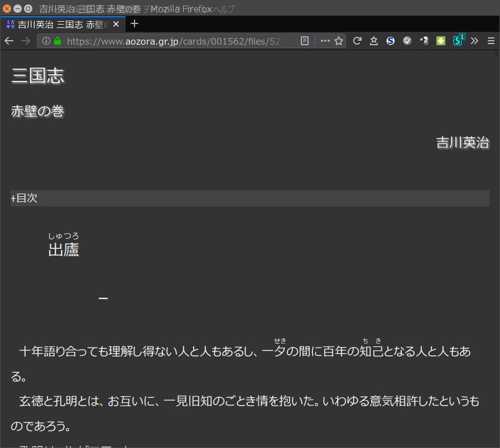Toggle the bookmark star for this page
Screen dimensions: 500x448
[339, 41]
